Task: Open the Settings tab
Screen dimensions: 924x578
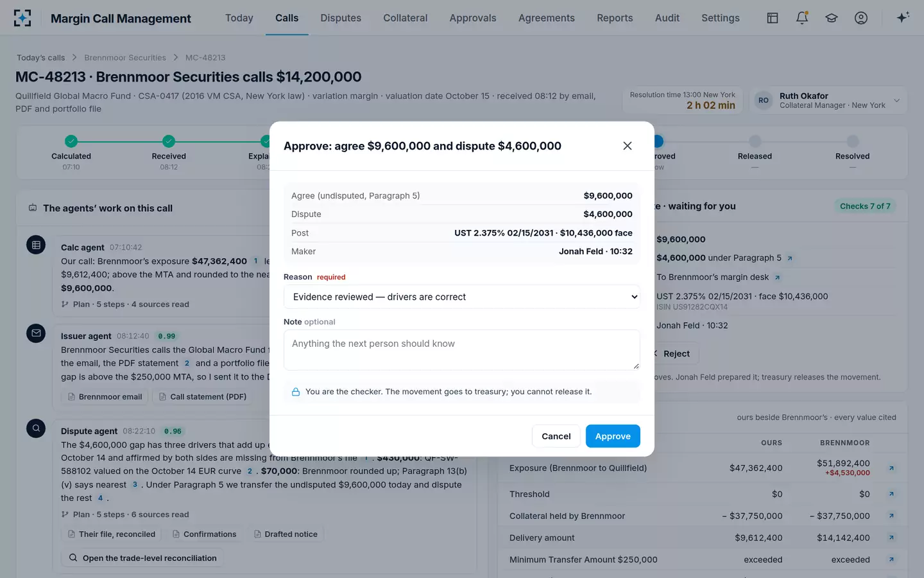Action: [721, 18]
